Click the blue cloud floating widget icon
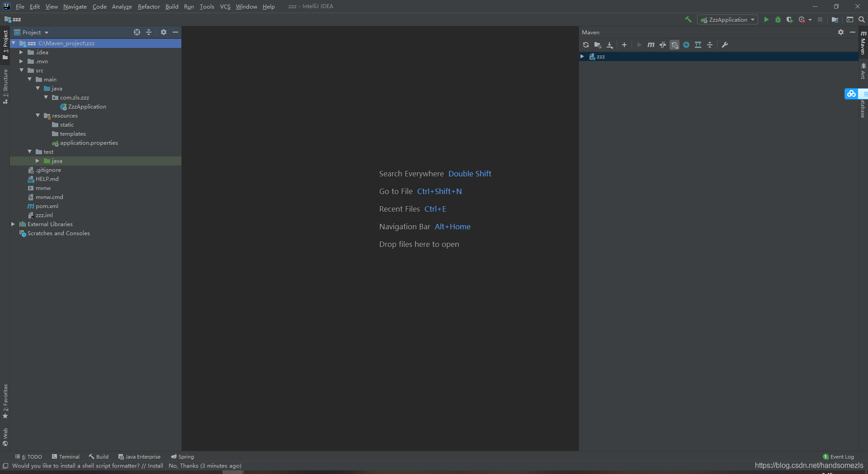Viewport: 868px width, 474px height. [851, 94]
